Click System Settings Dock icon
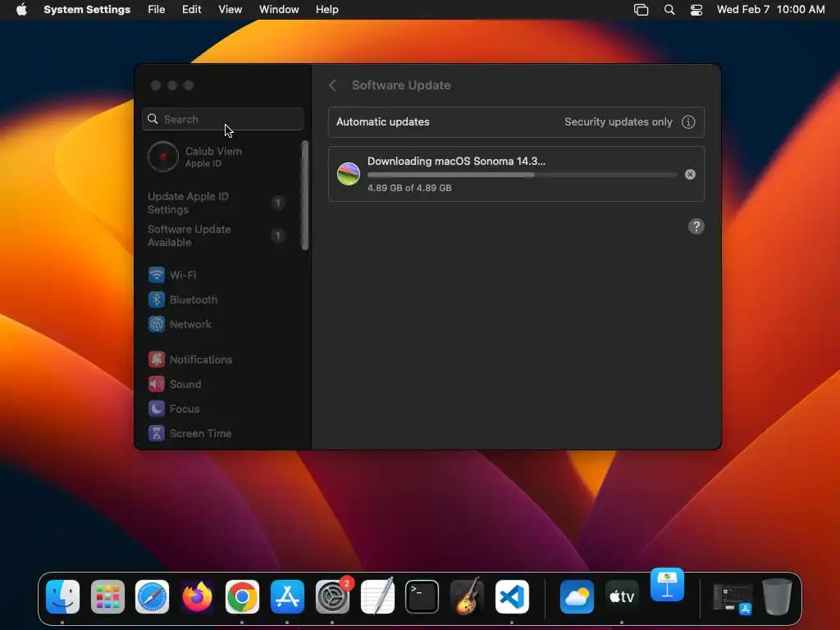Screen dimensions: 840x630 point(332,596)
